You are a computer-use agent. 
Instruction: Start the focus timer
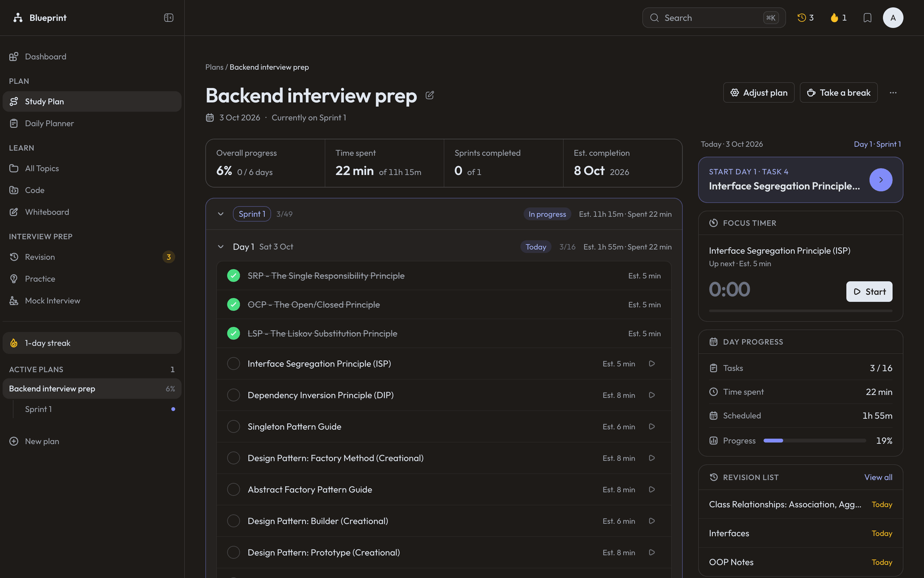(x=869, y=291)
